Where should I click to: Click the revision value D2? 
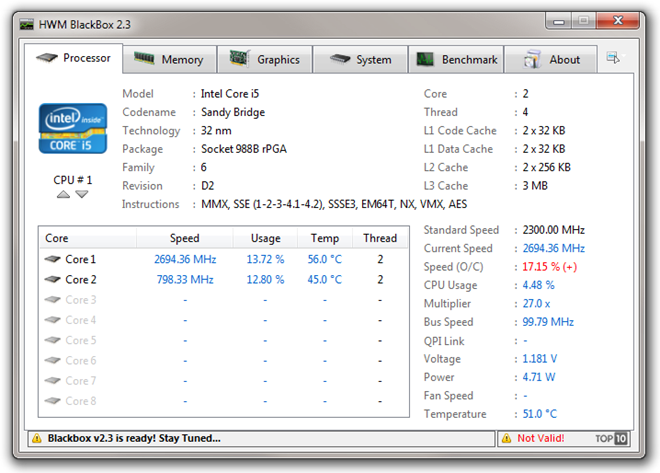tap(208, 186)
